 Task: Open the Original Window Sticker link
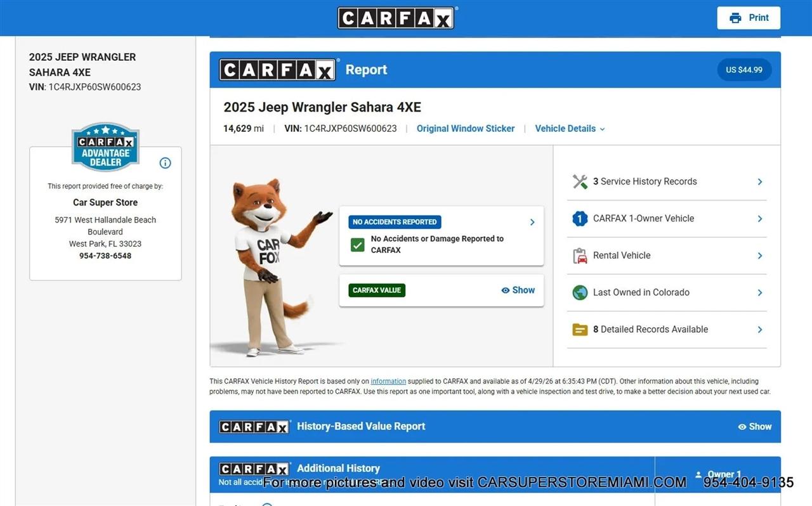(465, 129)
